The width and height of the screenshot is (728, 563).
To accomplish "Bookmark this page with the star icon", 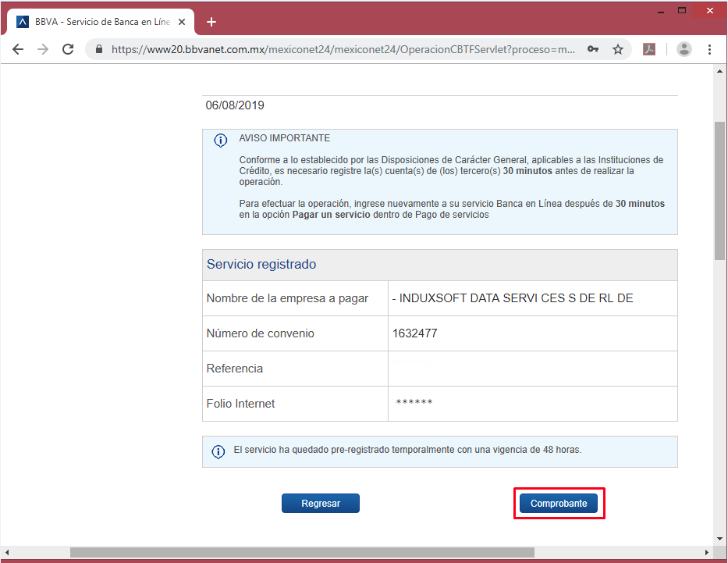I will coord(618,49).
